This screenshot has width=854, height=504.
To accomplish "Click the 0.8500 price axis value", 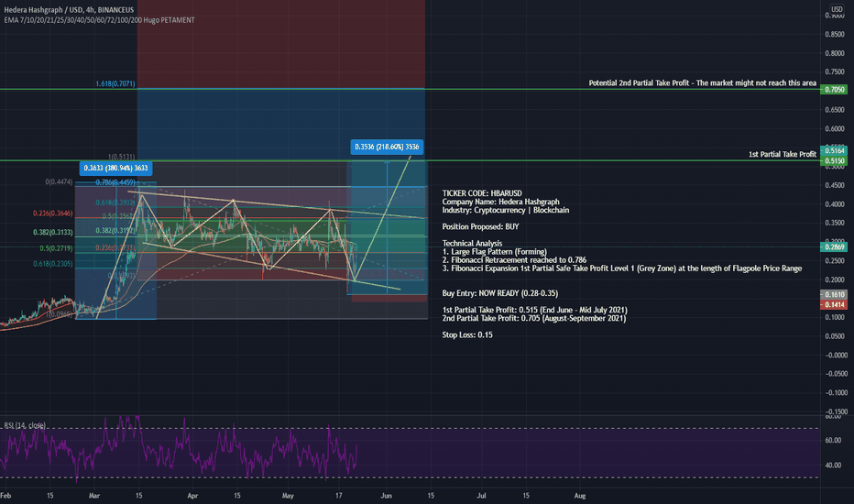I will point(835,34).
